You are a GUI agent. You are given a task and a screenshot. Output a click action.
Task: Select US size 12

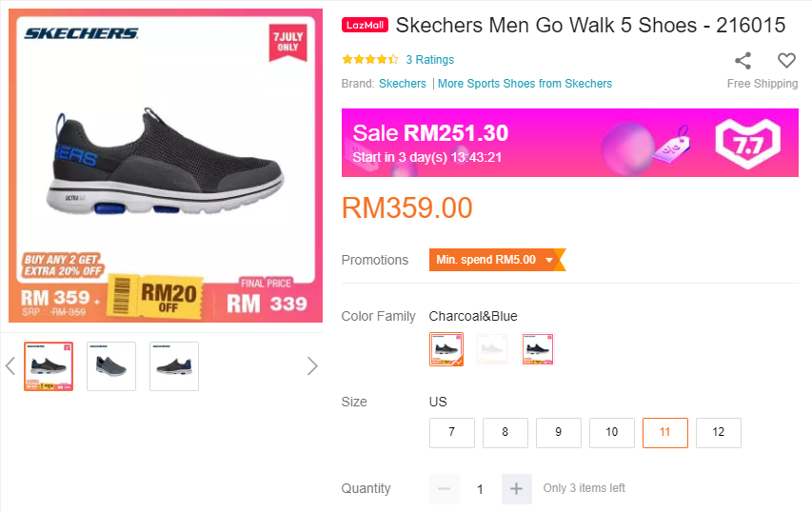(718, 432)
